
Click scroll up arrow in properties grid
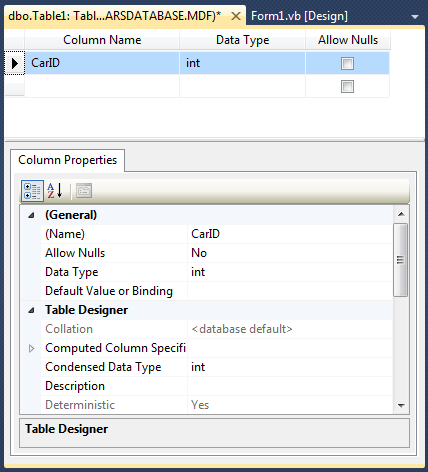point(401,214)
